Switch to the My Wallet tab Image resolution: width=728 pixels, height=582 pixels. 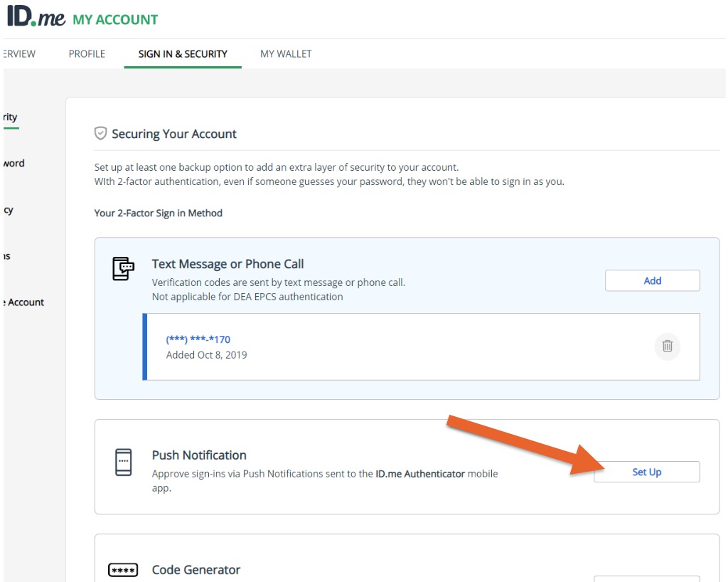click(286, 54)
